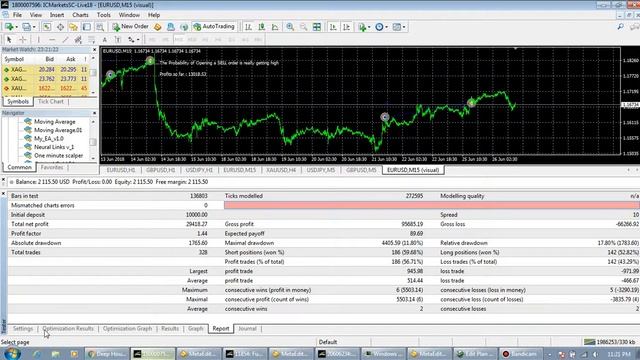Viewport: 640px width, 360px height.
Task: Select Neural Links v_1 in Navigator
Action: pyautogui.click(x=54, y=147)
